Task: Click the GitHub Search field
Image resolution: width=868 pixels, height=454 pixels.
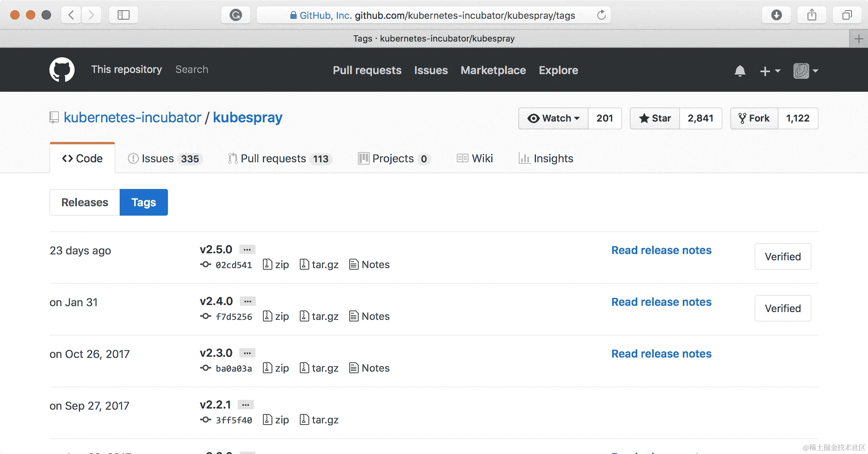Action: [x=192, y=69]
